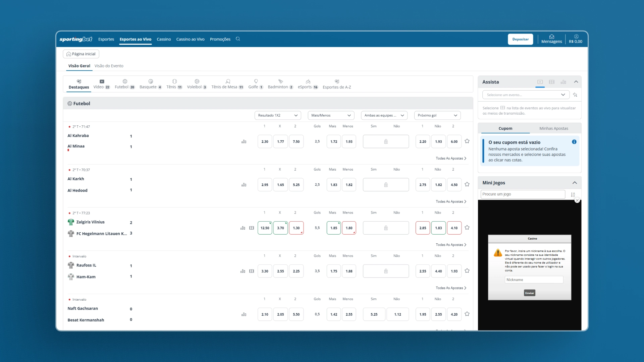Toggle odds 2.30 for Al Kahraba win
Image resolution: width=644 pixels, height=362 pixels.
point(265,141)
